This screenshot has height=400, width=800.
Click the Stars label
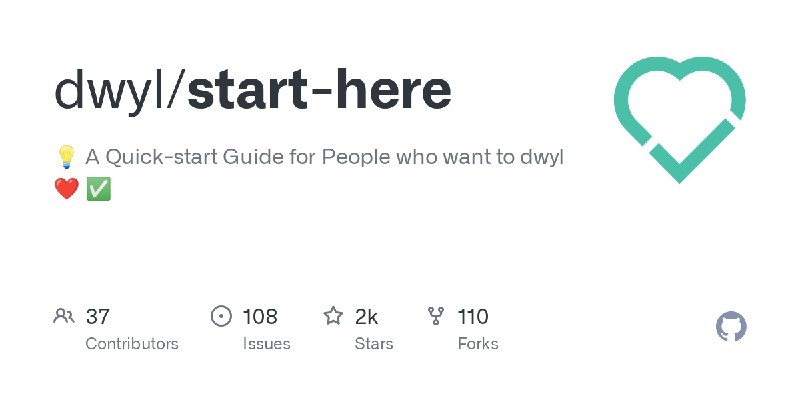pos(374,344)
